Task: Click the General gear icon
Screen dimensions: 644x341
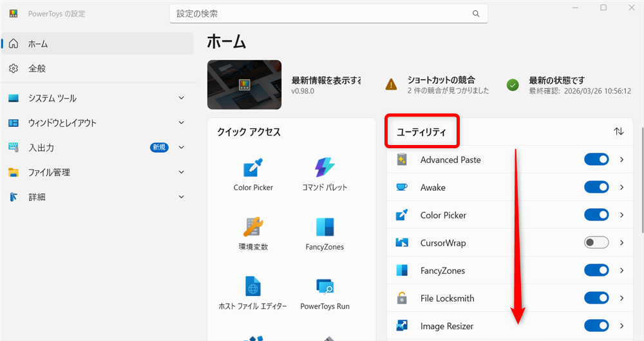Action: pyautogui.click(x=14, y=68)
